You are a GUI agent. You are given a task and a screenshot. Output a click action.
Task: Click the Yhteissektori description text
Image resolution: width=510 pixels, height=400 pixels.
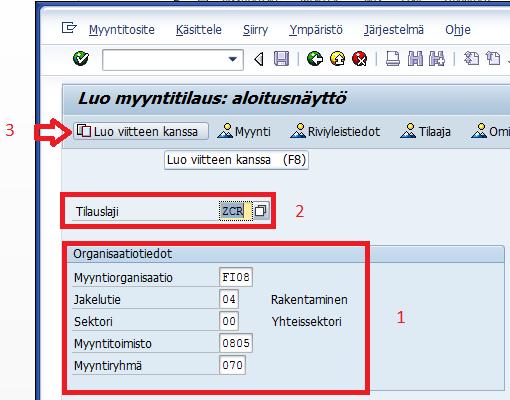pyautogui.click(x=306, y=321)
